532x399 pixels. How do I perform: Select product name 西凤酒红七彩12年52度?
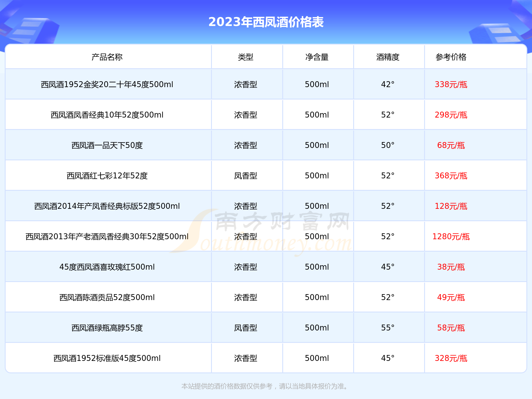(x=107, y=176)
